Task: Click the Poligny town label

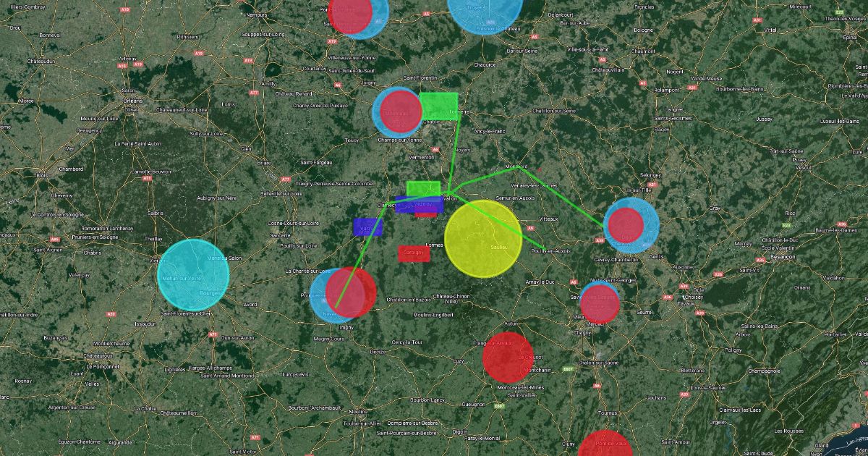Action: 733,349
